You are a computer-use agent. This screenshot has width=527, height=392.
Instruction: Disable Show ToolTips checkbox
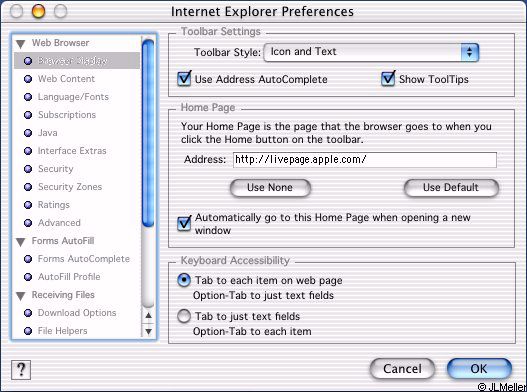click(388, 79)
